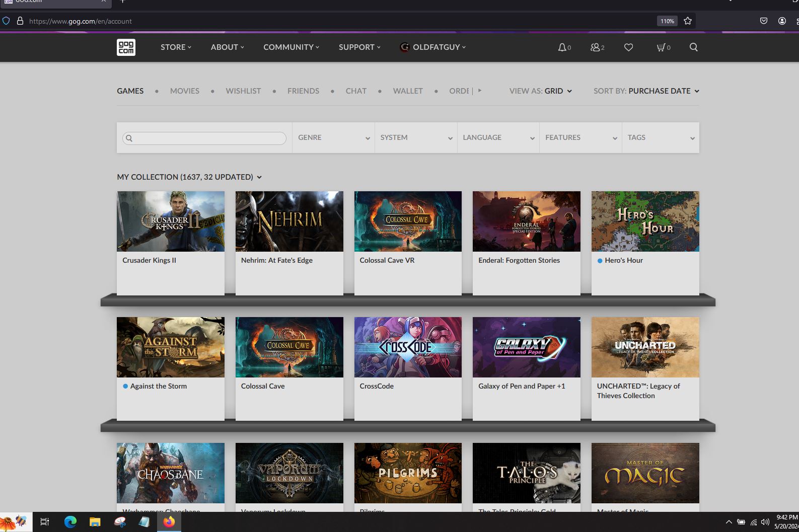Switch to the MOVIES tab
The height and width of the screenshot is (532, 799).
(x=185, y=91)
